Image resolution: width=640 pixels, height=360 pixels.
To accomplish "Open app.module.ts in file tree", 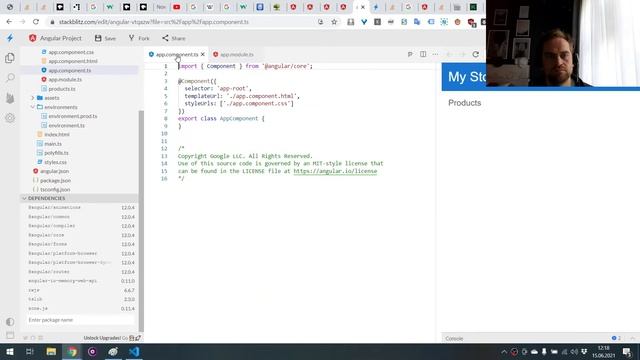I will pos(65,80).
